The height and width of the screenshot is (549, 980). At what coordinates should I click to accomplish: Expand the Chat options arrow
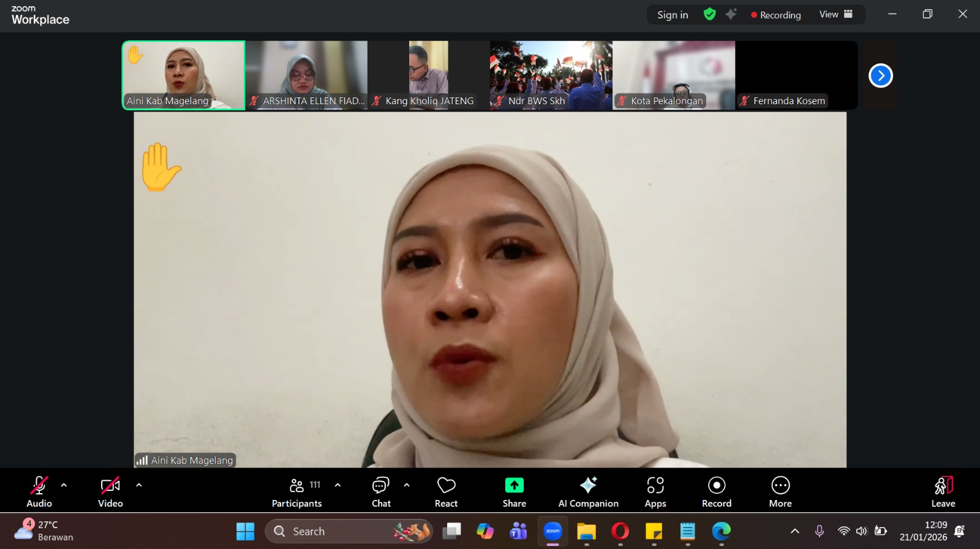tap(407, 485)
